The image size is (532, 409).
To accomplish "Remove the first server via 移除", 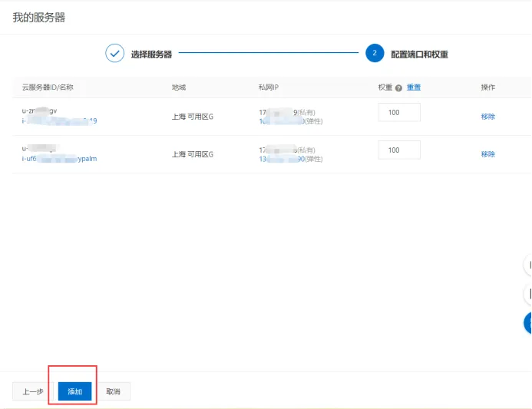I will [488, 117].
